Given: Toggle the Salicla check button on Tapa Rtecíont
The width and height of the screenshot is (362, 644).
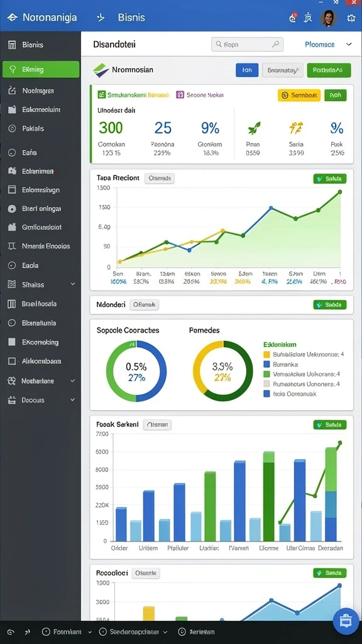Looking at the screenshot, I should point(329,179).
